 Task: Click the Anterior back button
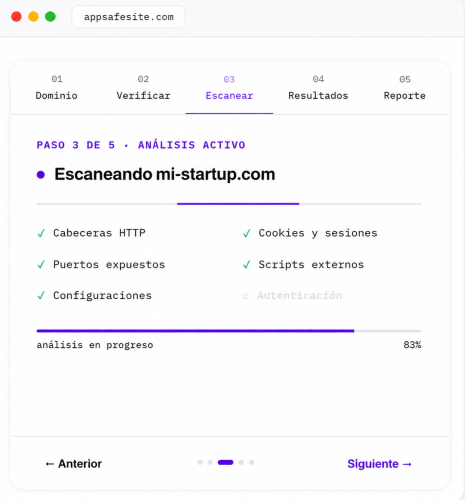click(x=74, y=464)
